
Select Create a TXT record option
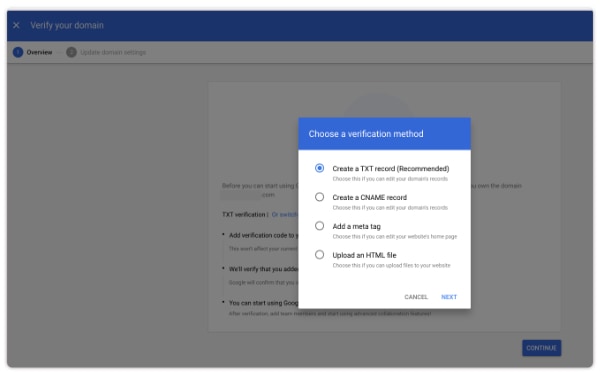point(319,168)
